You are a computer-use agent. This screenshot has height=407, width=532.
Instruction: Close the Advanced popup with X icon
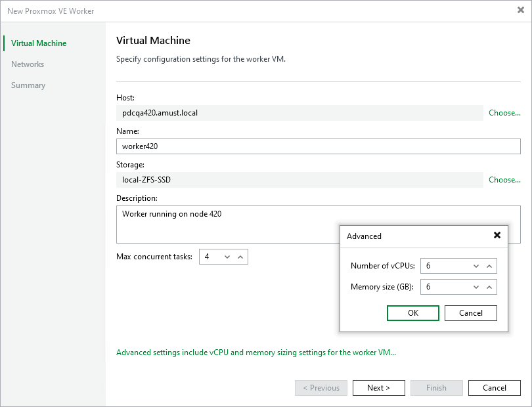click(x=497, y=235)
